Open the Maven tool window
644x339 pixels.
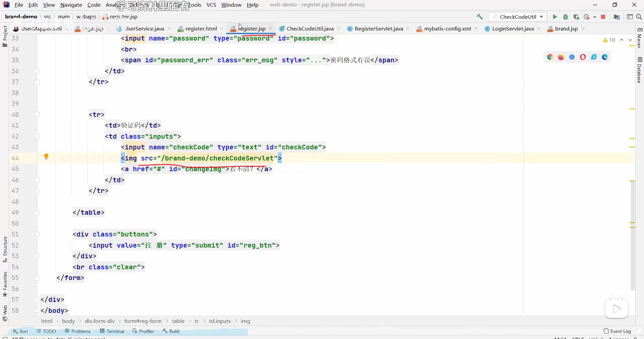tap(640, 37)
